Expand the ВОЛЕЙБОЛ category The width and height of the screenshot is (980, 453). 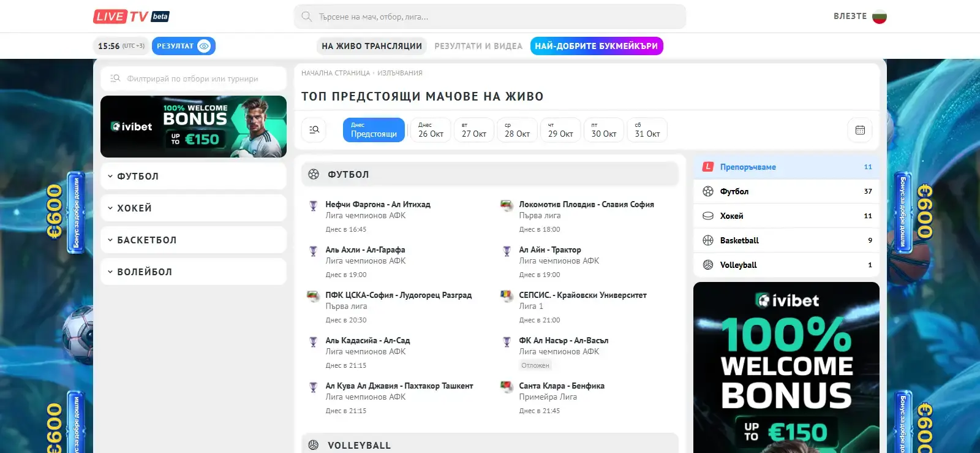[x=194, y=272]
